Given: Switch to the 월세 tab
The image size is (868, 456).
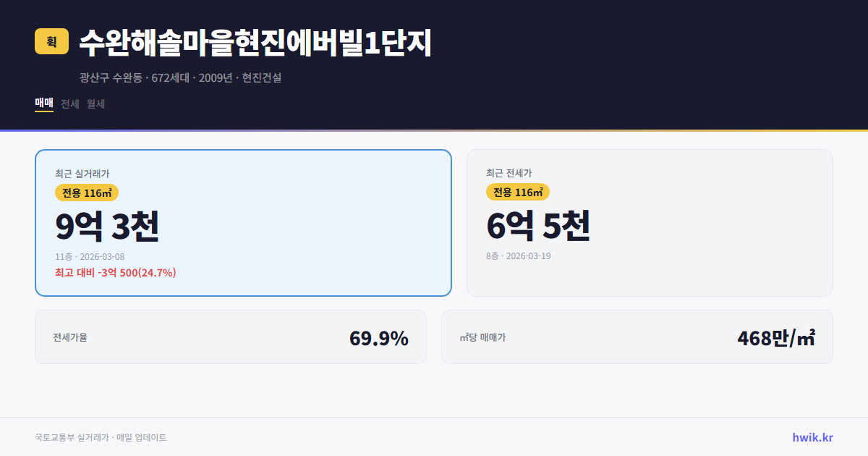Looking at the screenshot, I should tap(95, 104).
